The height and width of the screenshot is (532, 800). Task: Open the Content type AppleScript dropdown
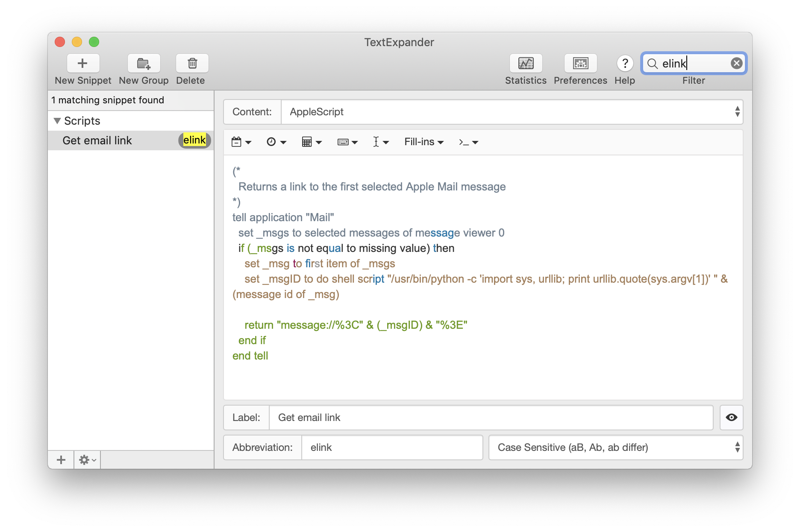(512, 112)
